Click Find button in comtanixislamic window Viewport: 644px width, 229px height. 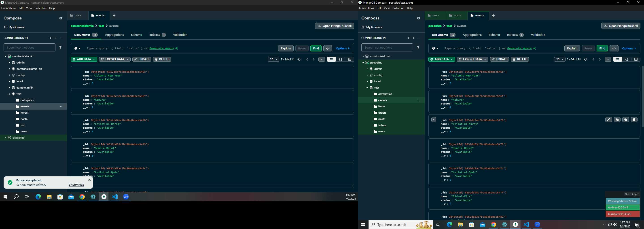(x=316, y=48)
